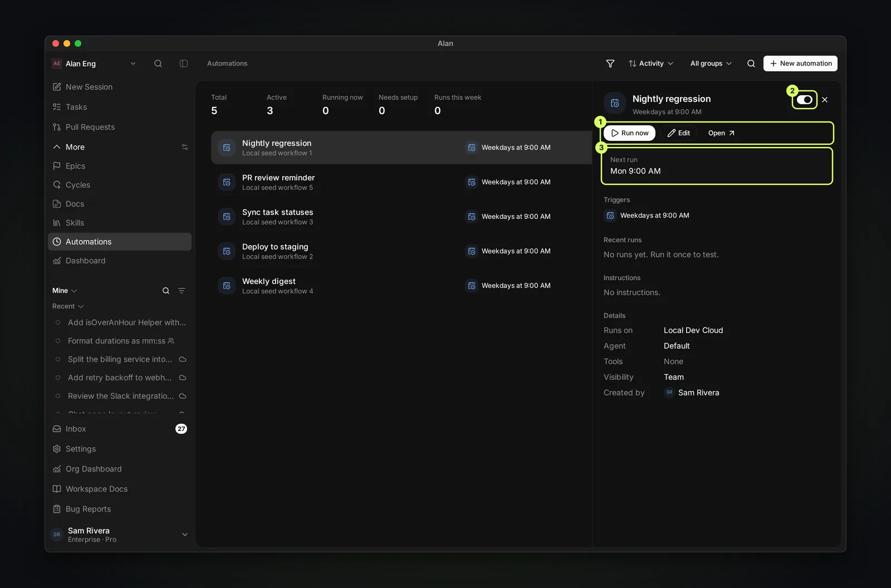This screenshot has width=891, height=588.
Task: Create a New automation
Action: tap(800, 63)
